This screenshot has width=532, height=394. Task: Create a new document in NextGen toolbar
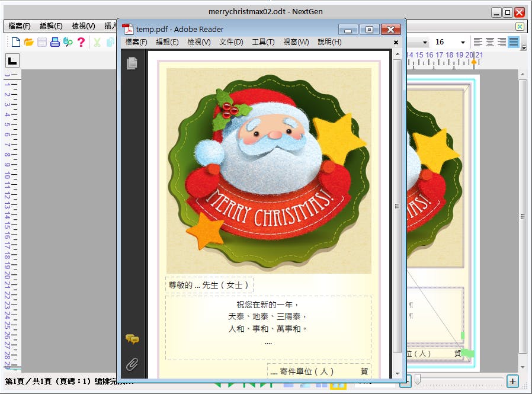(x=16, y=42)
